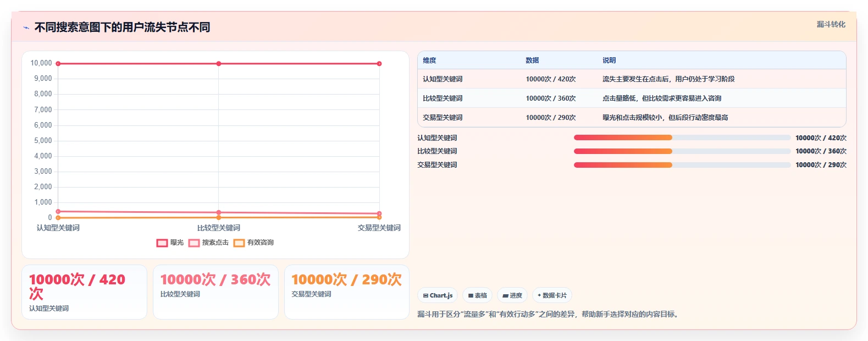Viewport: 868px width, 341px height.
Task: Click the Chart.js tag chip
Action: [438, 295]
